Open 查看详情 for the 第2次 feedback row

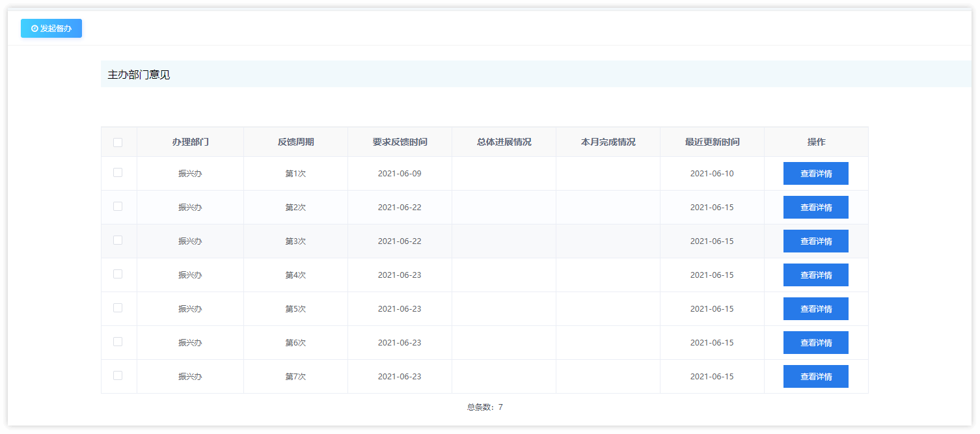point(816,207)
